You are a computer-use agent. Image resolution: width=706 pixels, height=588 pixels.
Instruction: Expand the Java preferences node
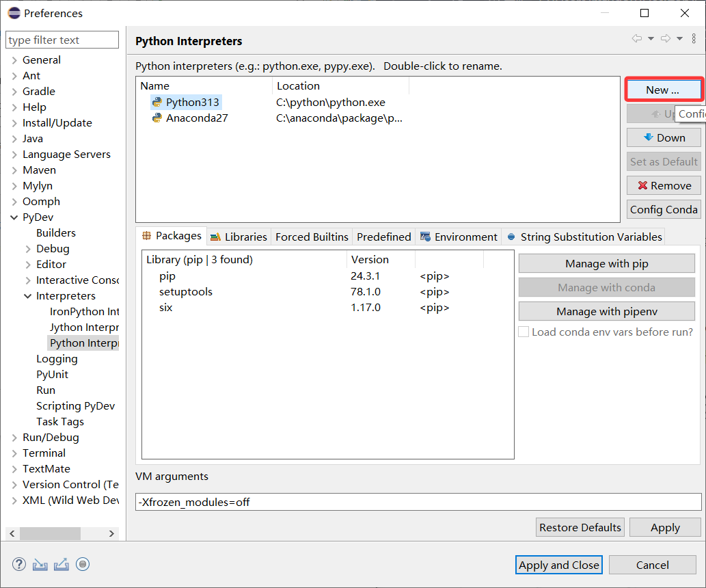click(x=14, y=139)
